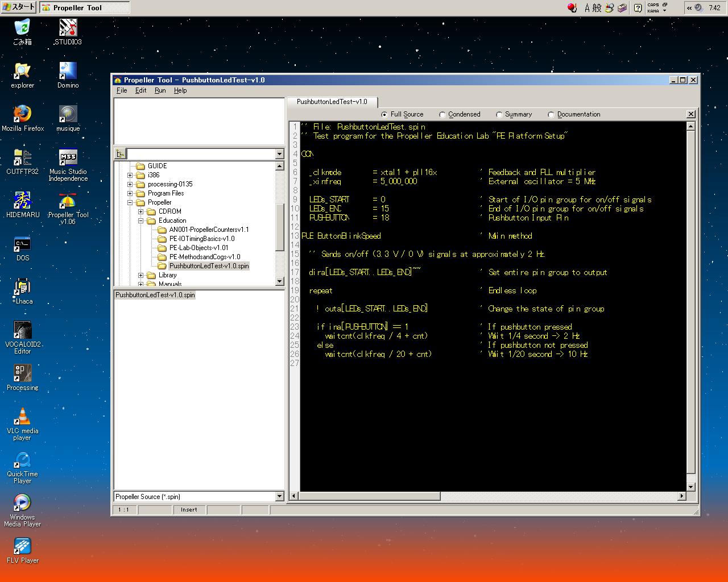Select the Documentation view mode
Screen dimensions: 728x582
pyautogui.click(x=551, y=115)
